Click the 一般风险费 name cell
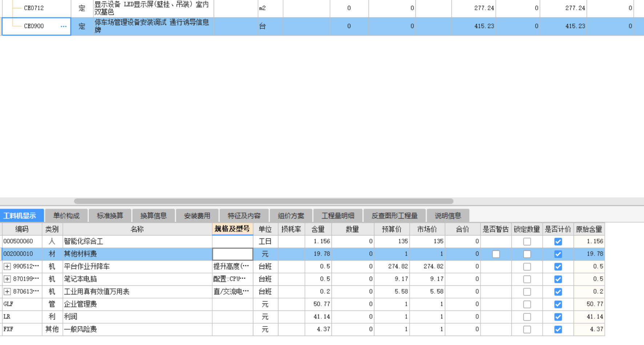The width and height of the screenshot is (644, 345). pyautogui.click(x=137, y=329)
